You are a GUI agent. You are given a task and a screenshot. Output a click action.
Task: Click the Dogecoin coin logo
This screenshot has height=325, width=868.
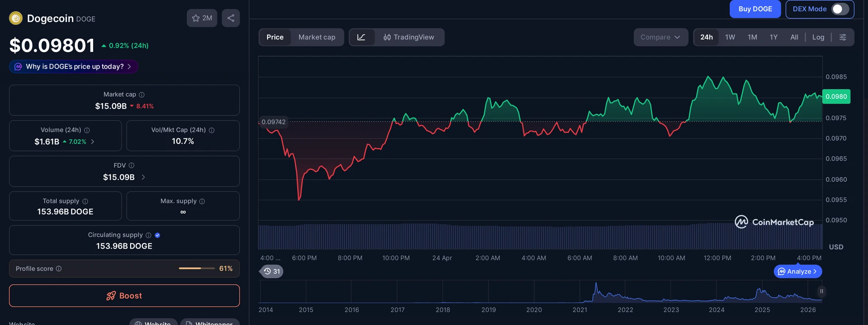point(16,18)
